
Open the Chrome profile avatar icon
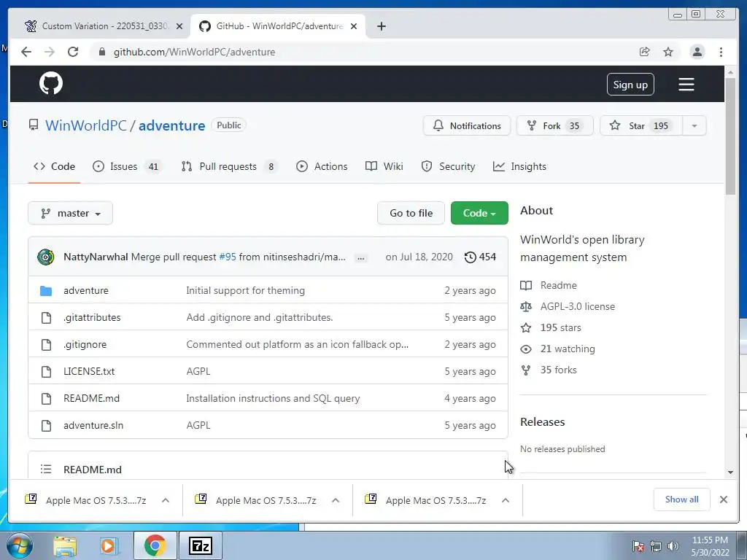pyautogui.click(x=697, y=52)
